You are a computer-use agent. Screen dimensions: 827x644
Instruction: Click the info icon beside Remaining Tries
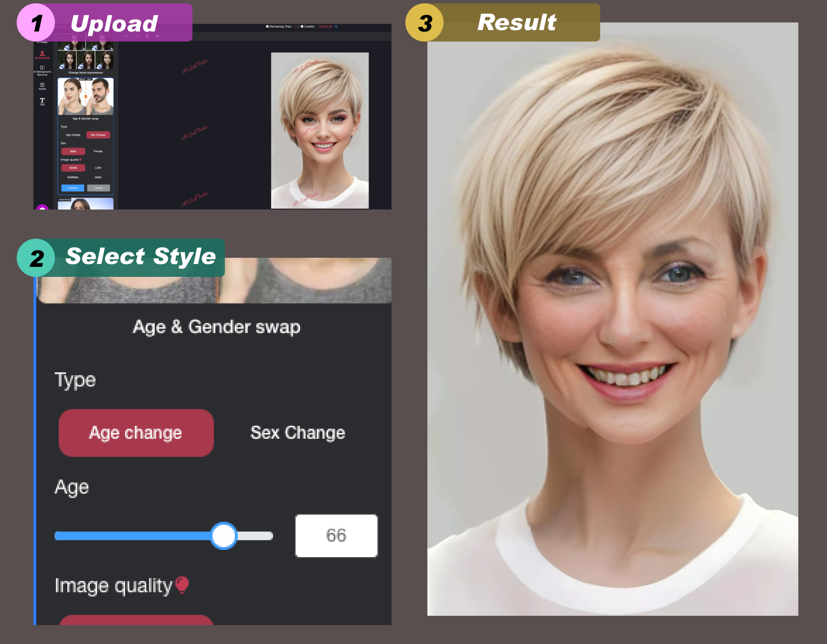(267, 27)
